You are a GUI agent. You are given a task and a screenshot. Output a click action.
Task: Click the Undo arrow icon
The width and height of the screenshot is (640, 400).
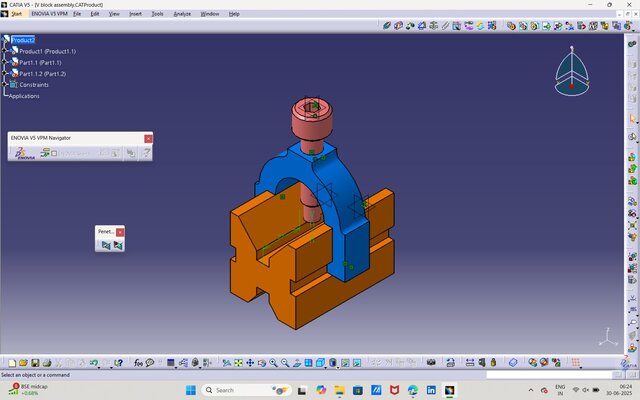point(92,362)
